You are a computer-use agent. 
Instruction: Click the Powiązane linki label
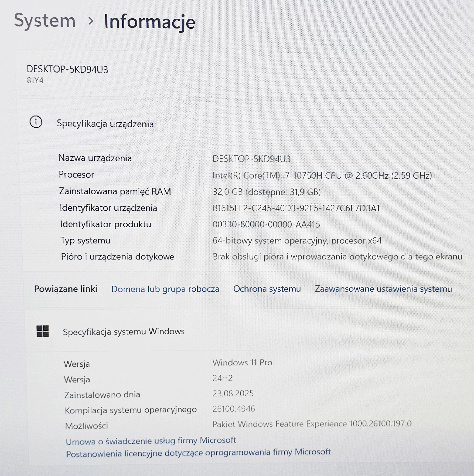(x=66, y=289)
